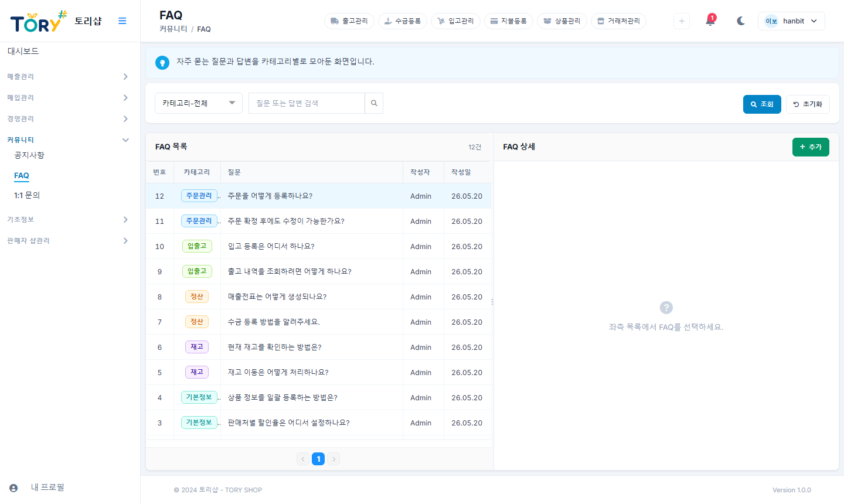Open the 수금등록 shortcut

pos(403,21)
